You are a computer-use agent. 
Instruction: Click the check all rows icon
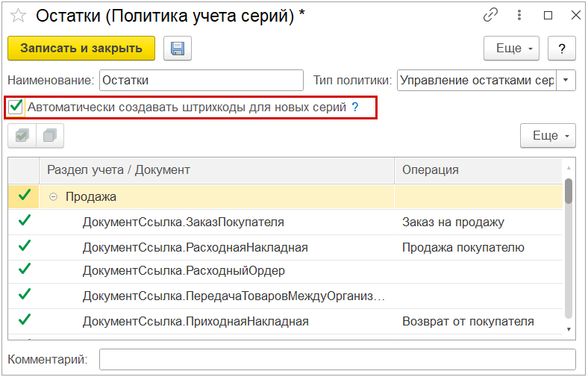coord(22,136)
